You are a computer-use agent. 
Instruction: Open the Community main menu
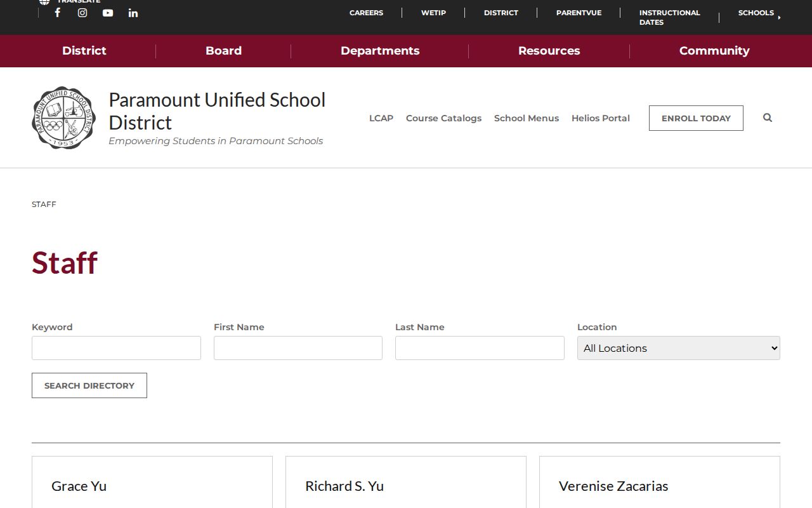(x=714, y=51)
